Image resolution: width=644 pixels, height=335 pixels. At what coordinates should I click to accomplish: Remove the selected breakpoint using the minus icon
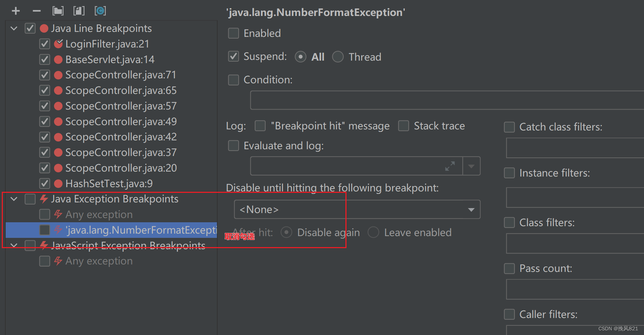(x=37, y=11)
